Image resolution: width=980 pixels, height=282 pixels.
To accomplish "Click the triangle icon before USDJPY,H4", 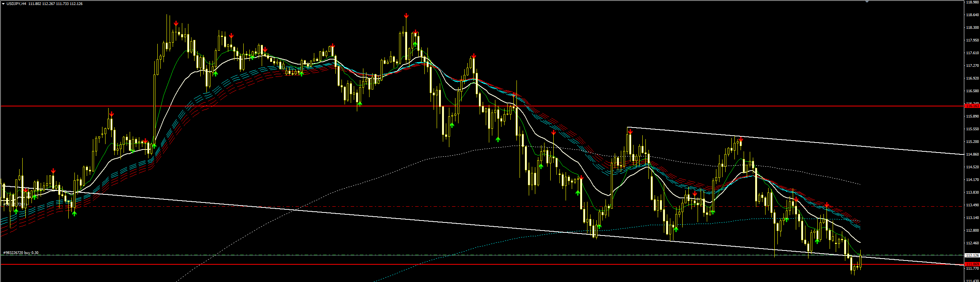I will pos(3,3).
